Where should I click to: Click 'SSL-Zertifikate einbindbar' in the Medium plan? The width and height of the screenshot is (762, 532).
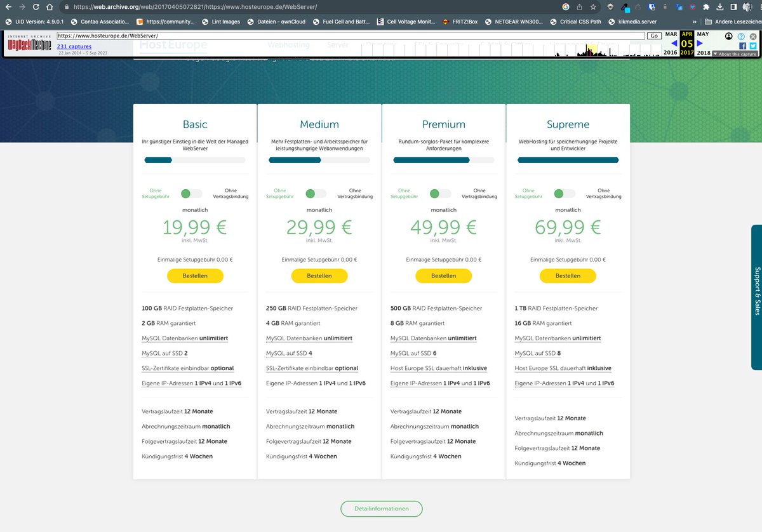(299, 368)
